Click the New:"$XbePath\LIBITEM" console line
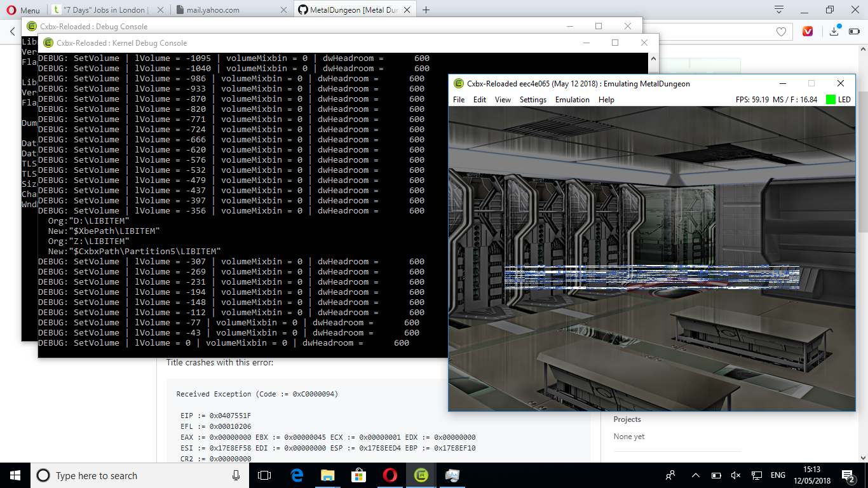Screen dimensions: 868x488 pyautogui.click(x=104, y=231)
